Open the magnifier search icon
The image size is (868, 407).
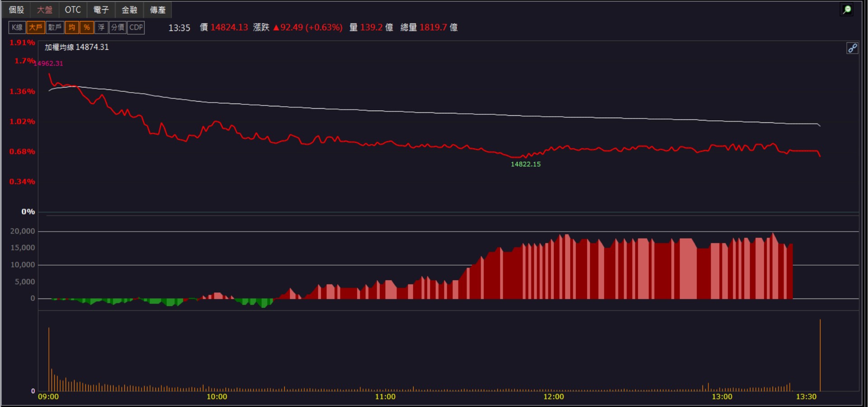847,9
